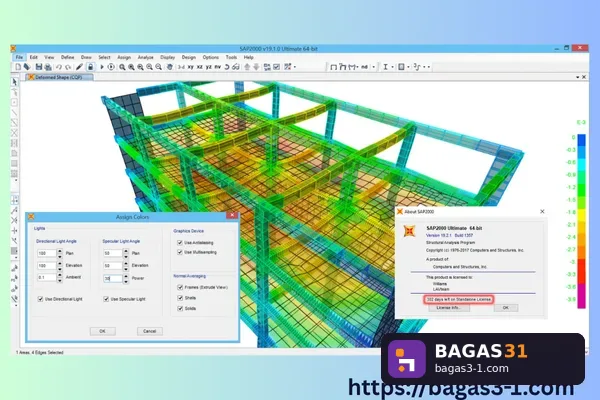Select the Deformed Shape view tab
This screenshot has height=400, width=600.
(x=59, y=77)
